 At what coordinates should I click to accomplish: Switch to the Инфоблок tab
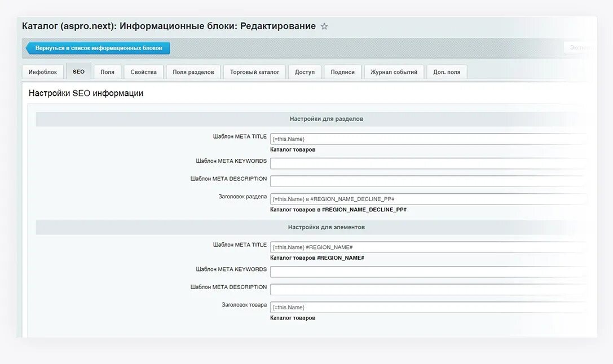42,72
